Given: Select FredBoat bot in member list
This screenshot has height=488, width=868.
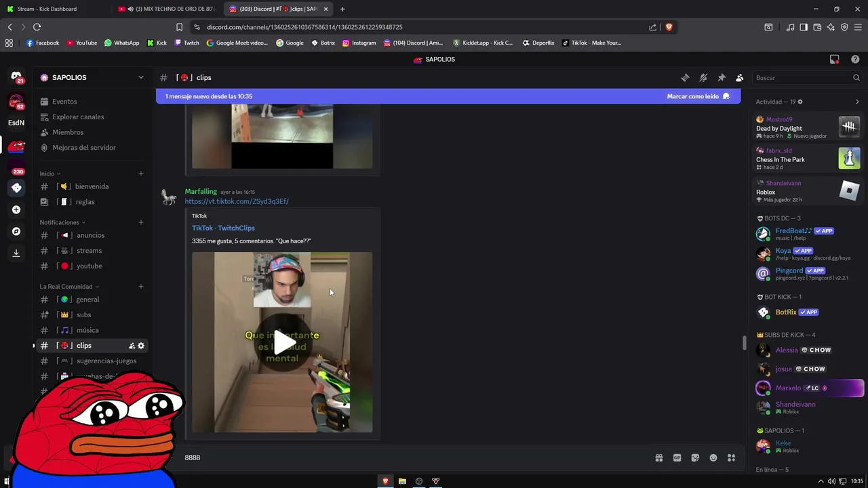Looking at the screenshot, I should [x=808, y=234].
